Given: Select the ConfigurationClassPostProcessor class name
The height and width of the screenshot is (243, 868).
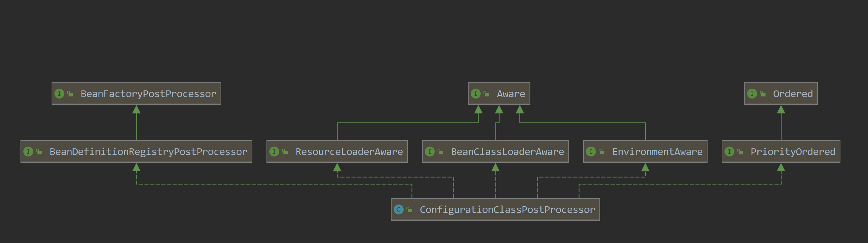Looking at the screenshot, I should pyautogui.click(x=507, y=210).
